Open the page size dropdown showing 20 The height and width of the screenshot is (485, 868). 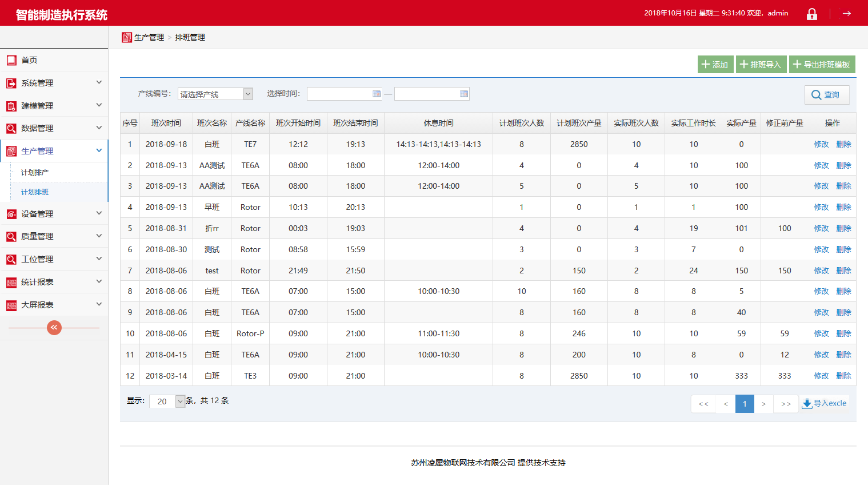[167, 401]
